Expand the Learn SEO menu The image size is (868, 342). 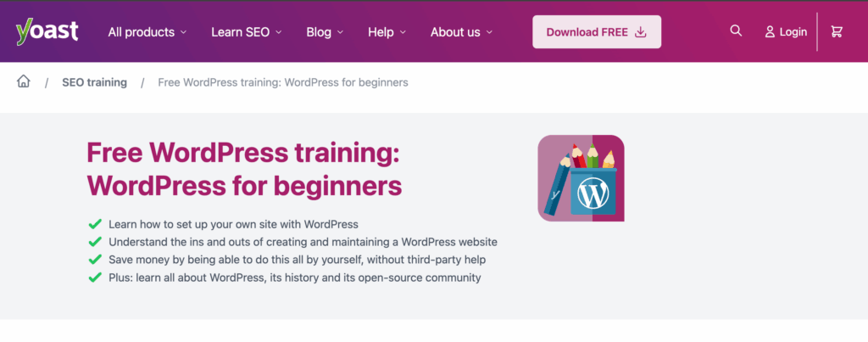[247, 32]
